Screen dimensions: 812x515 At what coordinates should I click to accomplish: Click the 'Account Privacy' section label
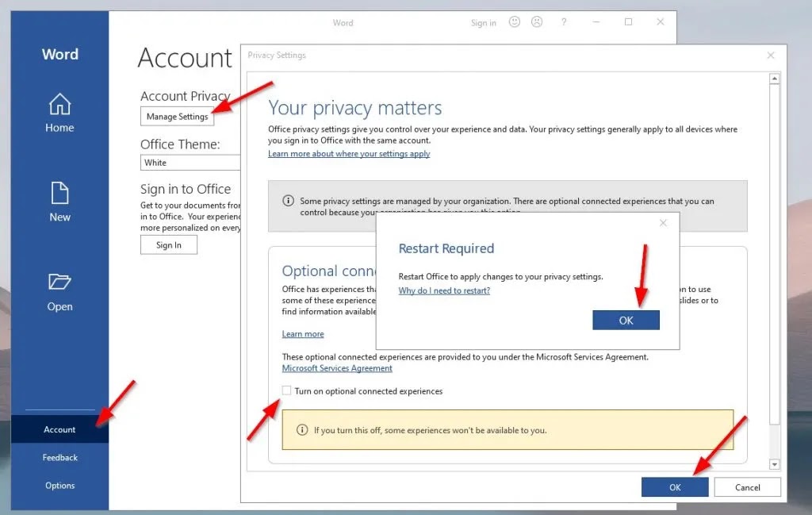186,96
